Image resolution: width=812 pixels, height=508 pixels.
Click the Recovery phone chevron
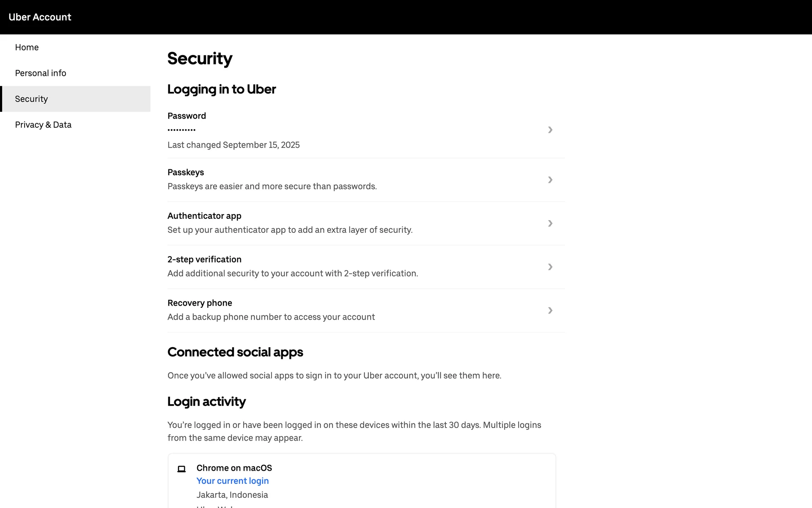550,311
